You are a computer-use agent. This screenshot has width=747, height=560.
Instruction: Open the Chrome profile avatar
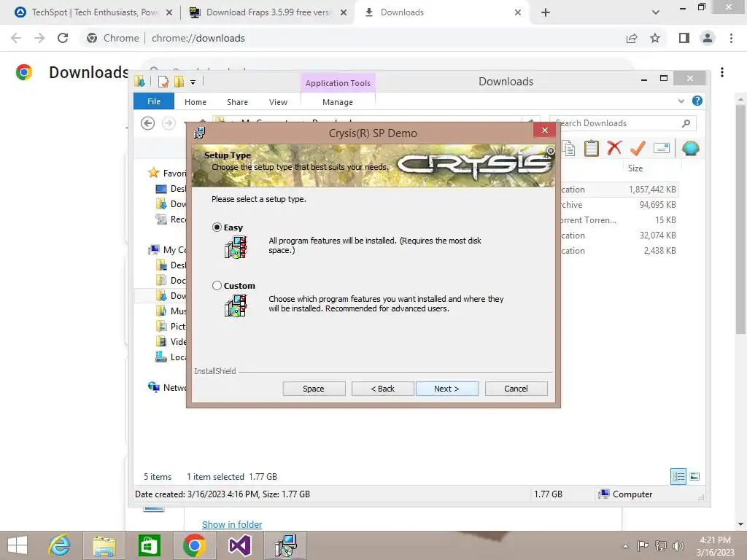(x=708, y=38)
